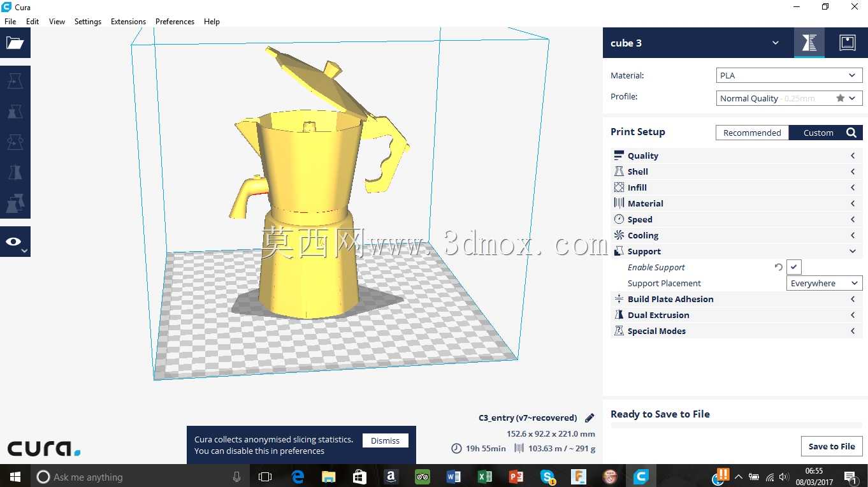Open the Normal Quality profile dropdown
The height and width of the screenshot is (487, 868).
click(x=789, y=98)
